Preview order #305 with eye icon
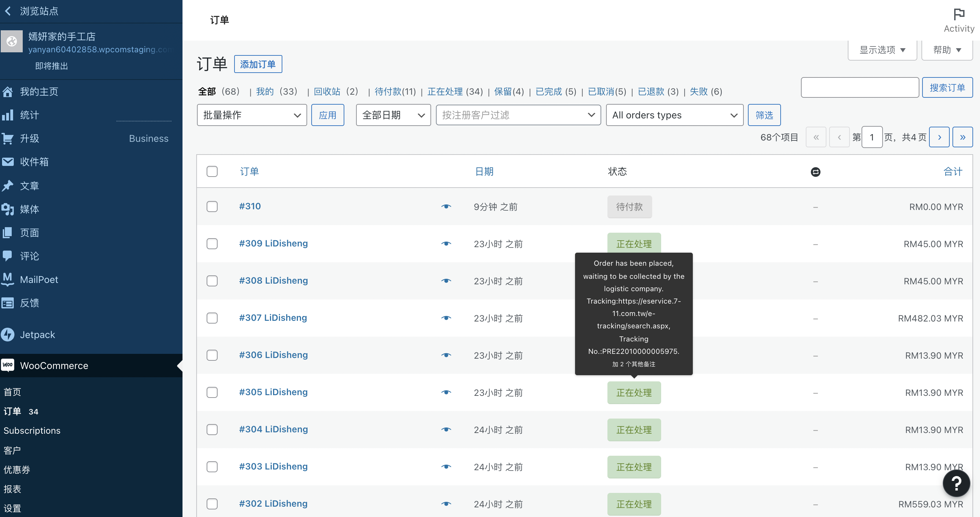980x517 pixels. click(446, 392)
